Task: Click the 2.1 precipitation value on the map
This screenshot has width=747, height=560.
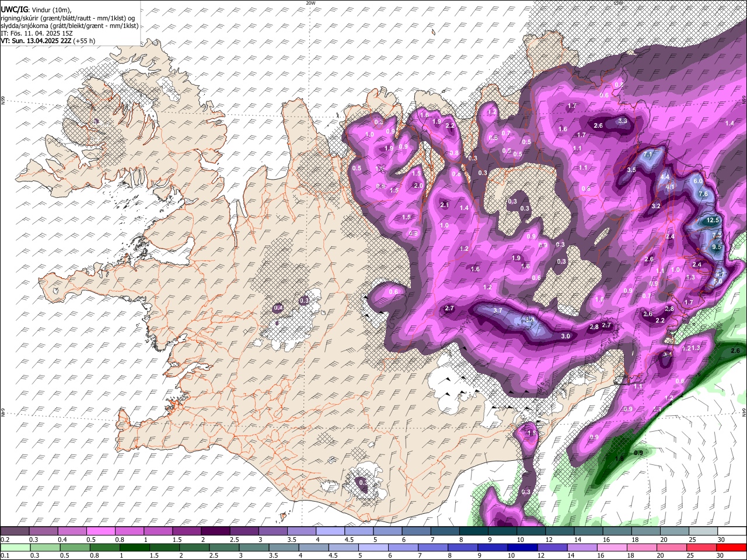Action: click(445, 205)
